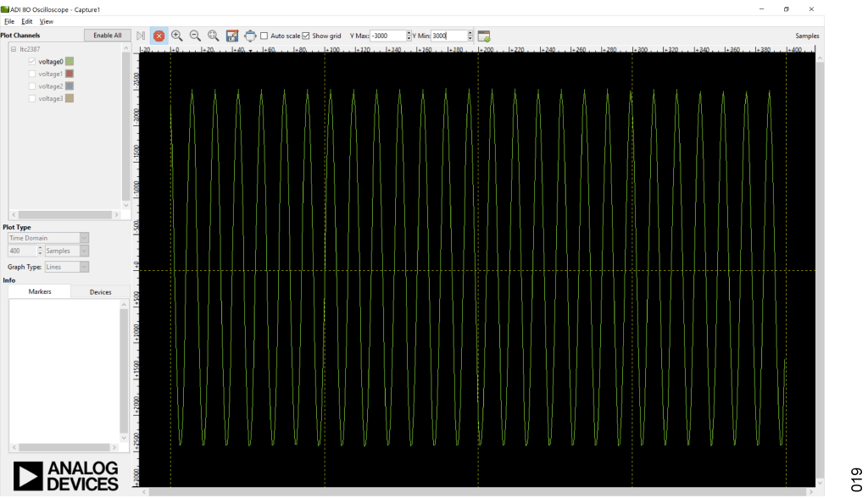Click the voltage1 red color swatch

click(70, 74)
